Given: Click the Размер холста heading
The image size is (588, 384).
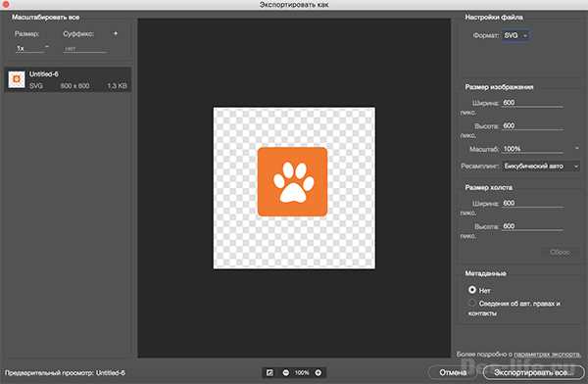Looking at the screenshot, I should (x=489, y=187).
